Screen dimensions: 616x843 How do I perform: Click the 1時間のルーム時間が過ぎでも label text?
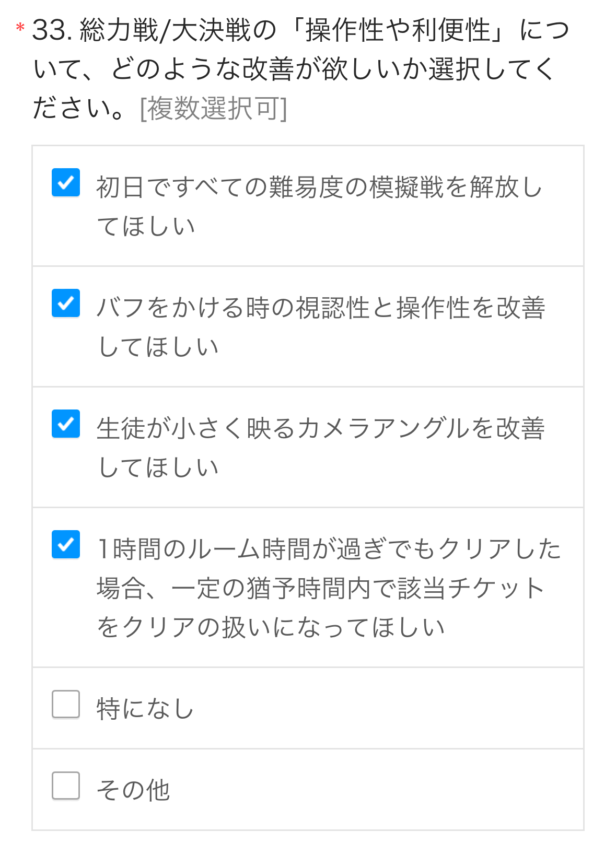pyautogui.click(x=329, y=549)
